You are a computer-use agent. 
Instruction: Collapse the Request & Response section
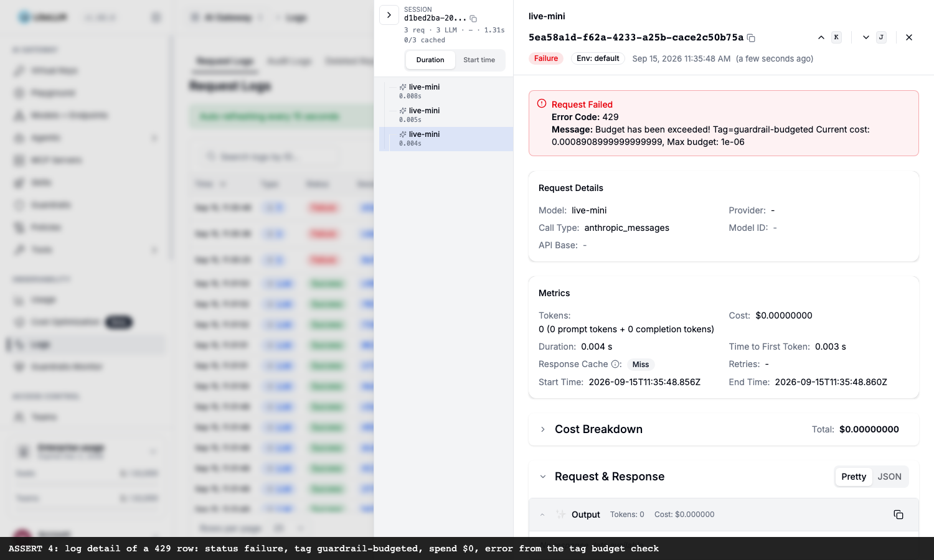coord(543,477)
